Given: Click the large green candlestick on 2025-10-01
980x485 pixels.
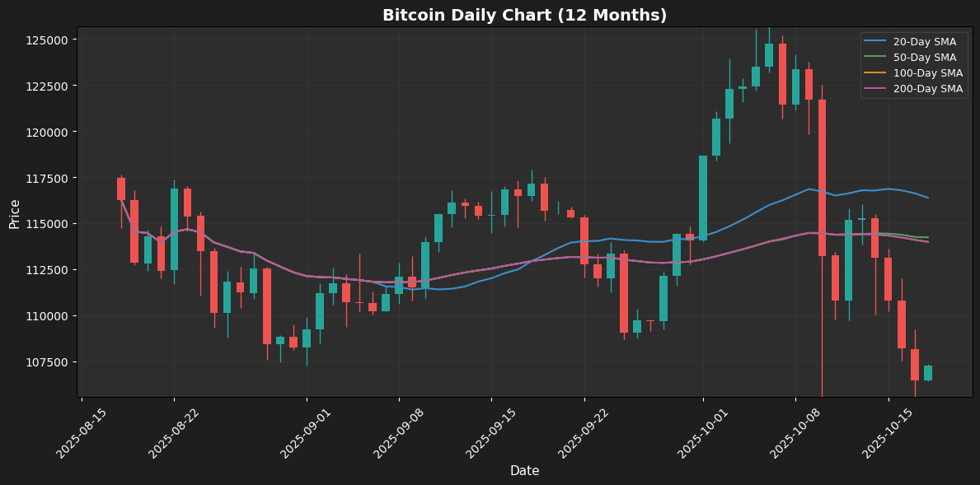Looking at the screenshot, I should (x=703, y=198).
